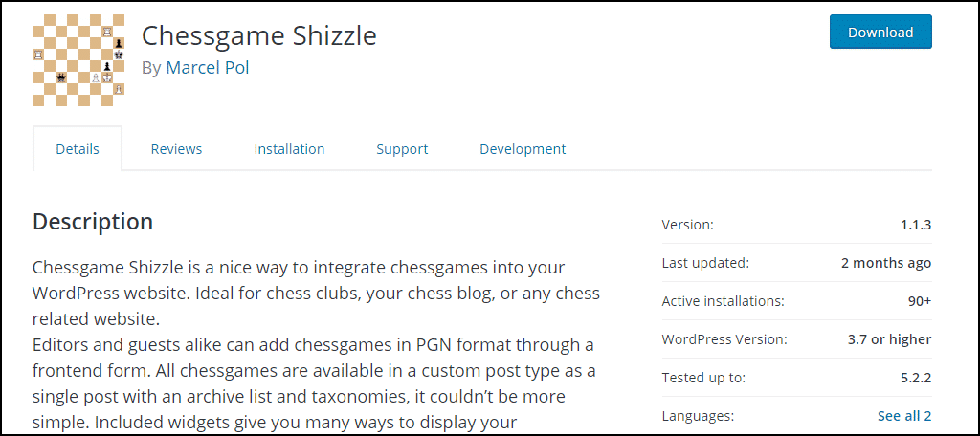The width and height of the screenshot is (980, 436).
Task: Go to the Support tab
Action: click(402, 149)
